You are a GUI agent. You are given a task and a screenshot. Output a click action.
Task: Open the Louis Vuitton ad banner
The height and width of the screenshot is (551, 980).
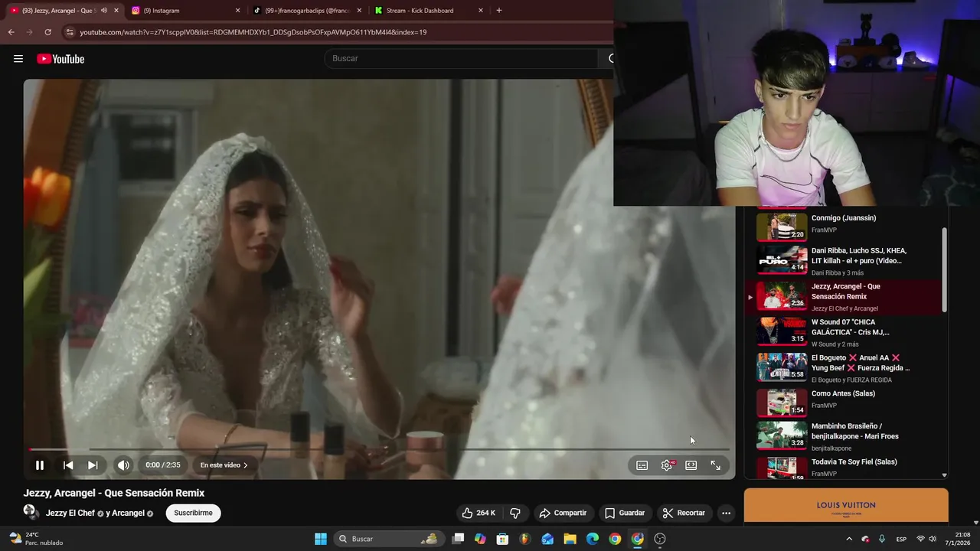click(846, 506)
